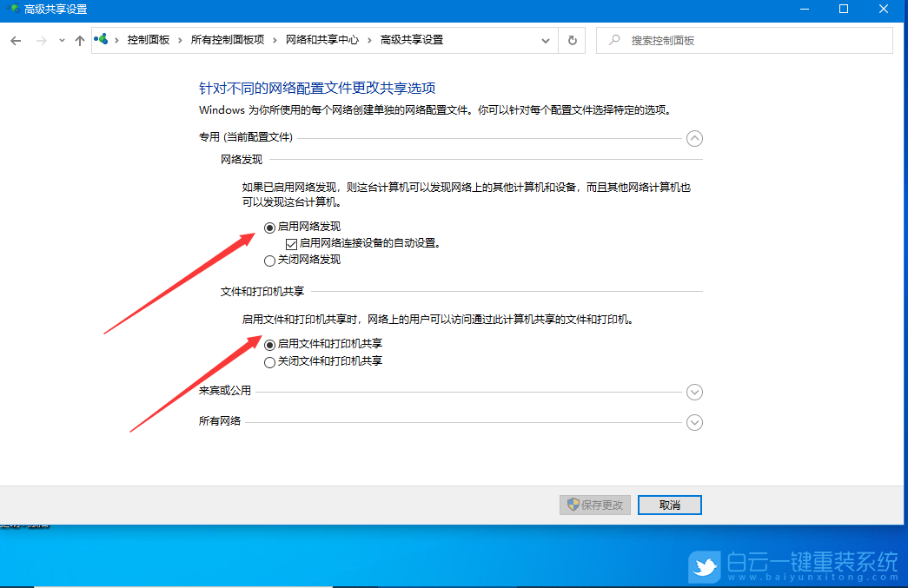Click the back navigation arrow
The width and height of the screenshot is (908, 588).
click(15, 40)
